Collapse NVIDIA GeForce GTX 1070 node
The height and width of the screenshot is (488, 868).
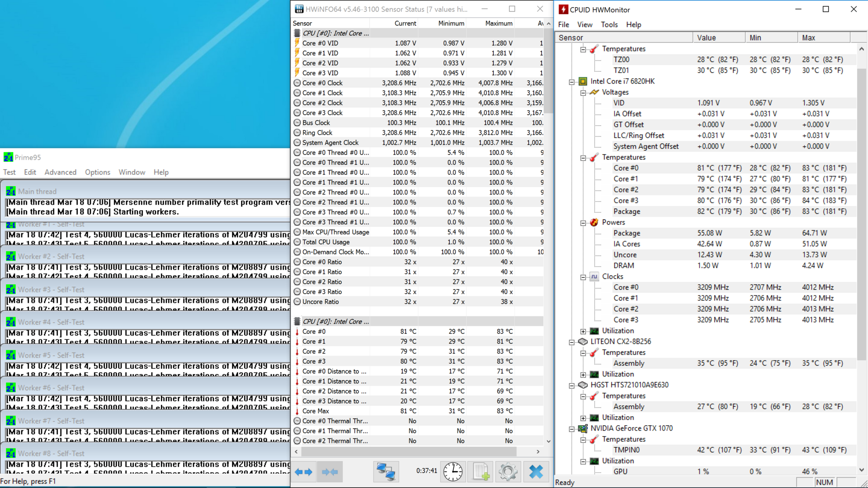pyautogui.click(x=572, y=429)
